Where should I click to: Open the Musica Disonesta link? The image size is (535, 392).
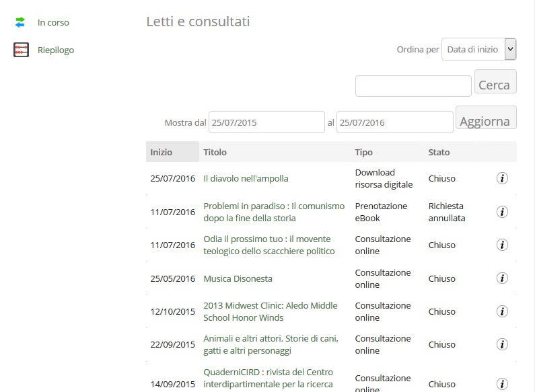[238, 278]
